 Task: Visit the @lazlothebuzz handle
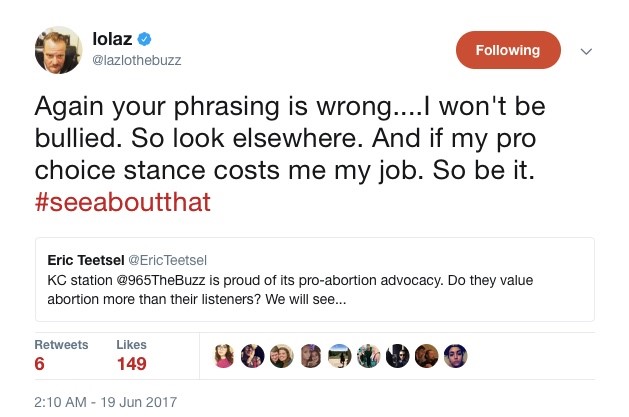click(x=136, y=61)
